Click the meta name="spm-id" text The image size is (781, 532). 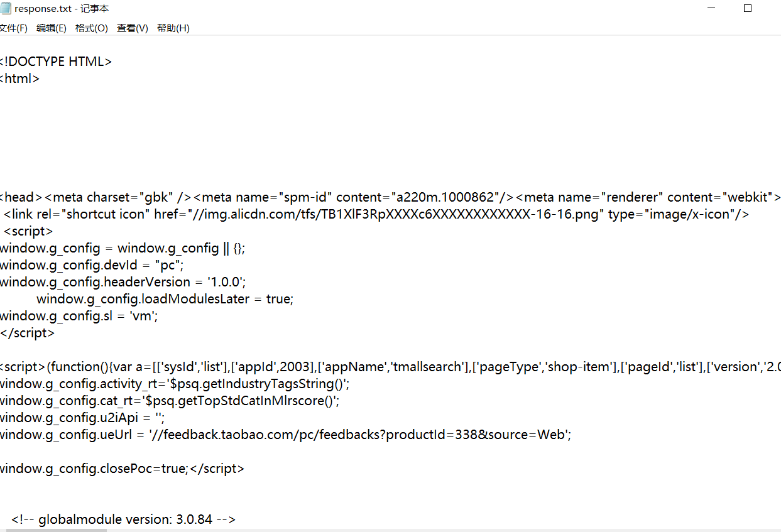click(x=354, y=197)
